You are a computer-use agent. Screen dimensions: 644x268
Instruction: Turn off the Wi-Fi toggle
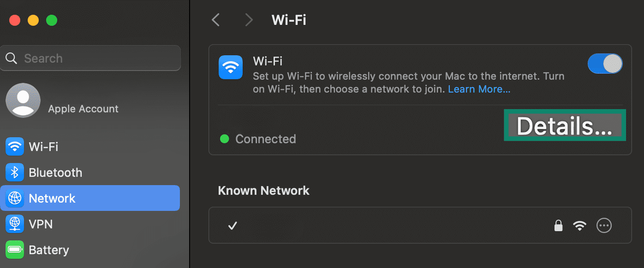coord(605,64)
